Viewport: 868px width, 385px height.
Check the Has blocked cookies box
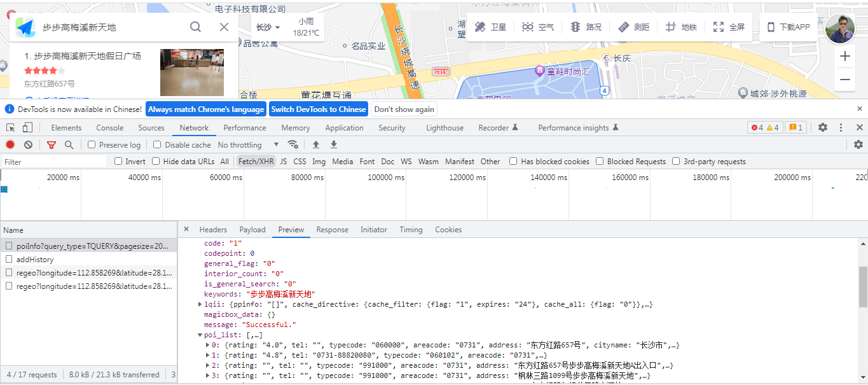(513, 161)
